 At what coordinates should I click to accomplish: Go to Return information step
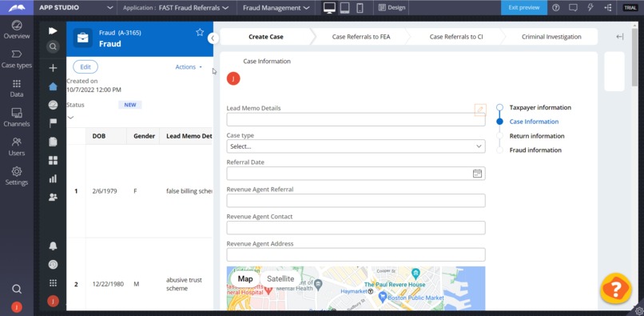(536, 136)
